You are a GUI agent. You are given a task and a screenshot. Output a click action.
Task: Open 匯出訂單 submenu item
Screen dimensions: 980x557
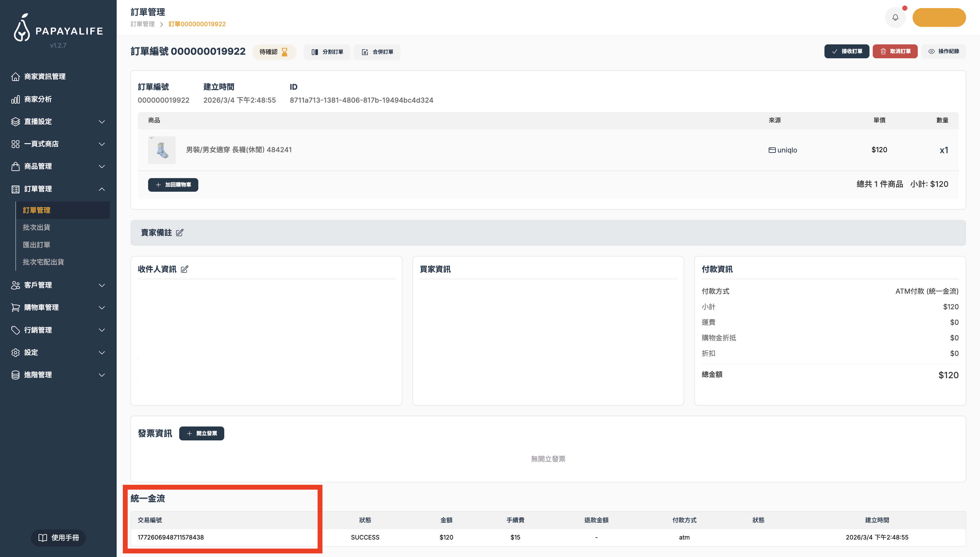pyautogui.click(x=36, y=245)
